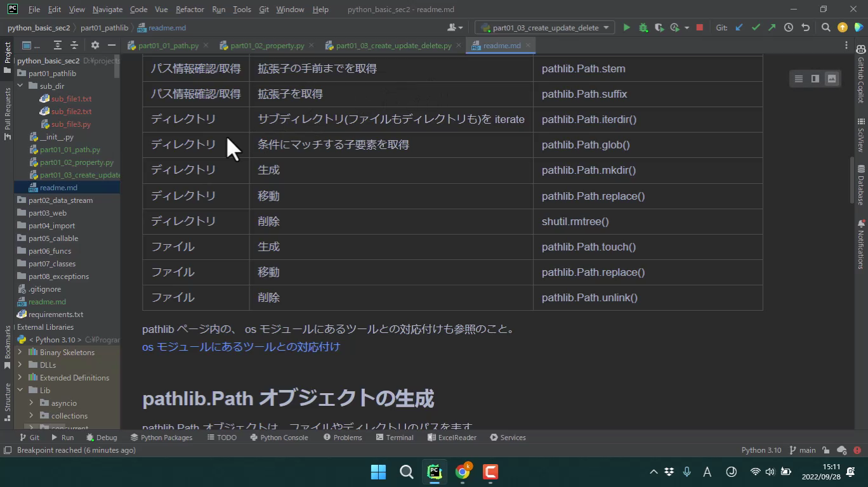Viewport: 868px width, 487px height.
Task: Open the run configuration dropdown
Action: click(x=545, y=28)
